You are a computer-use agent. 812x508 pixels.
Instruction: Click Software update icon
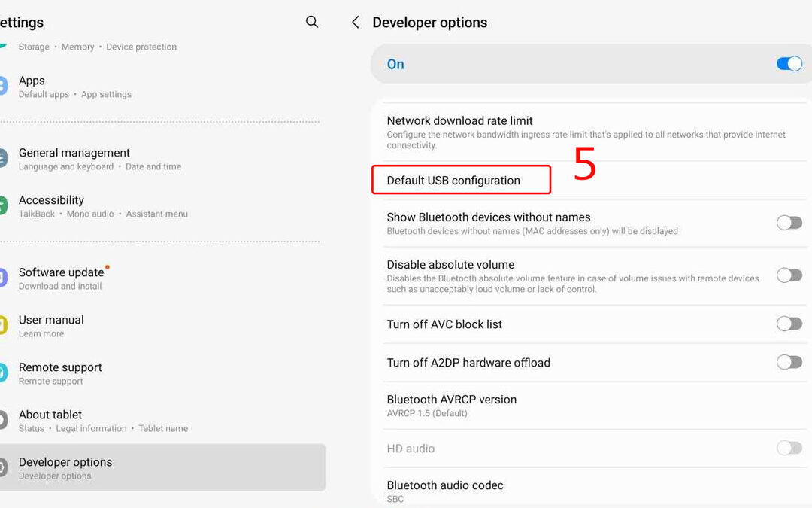click(3, 278)
